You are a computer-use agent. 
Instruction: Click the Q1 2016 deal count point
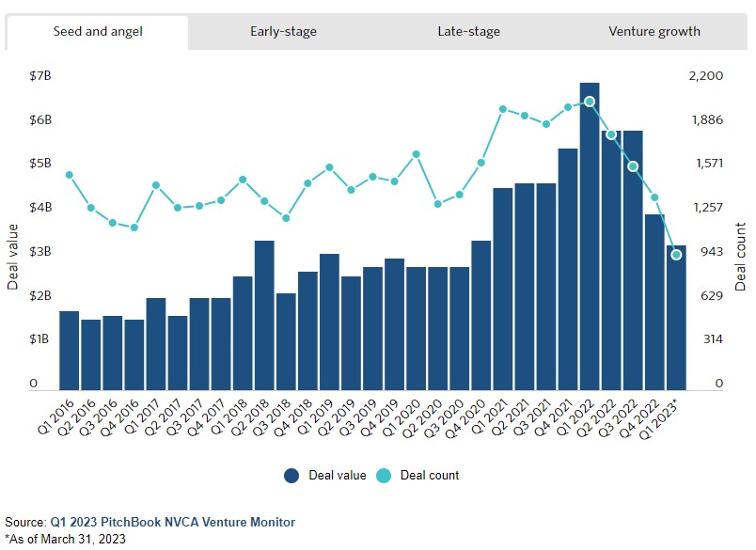[x=69, y=175]
